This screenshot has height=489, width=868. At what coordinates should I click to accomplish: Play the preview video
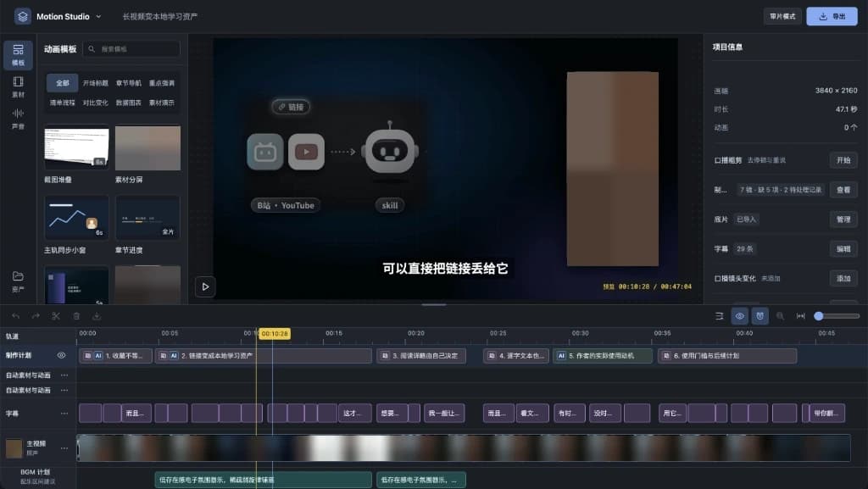point(205,286)
